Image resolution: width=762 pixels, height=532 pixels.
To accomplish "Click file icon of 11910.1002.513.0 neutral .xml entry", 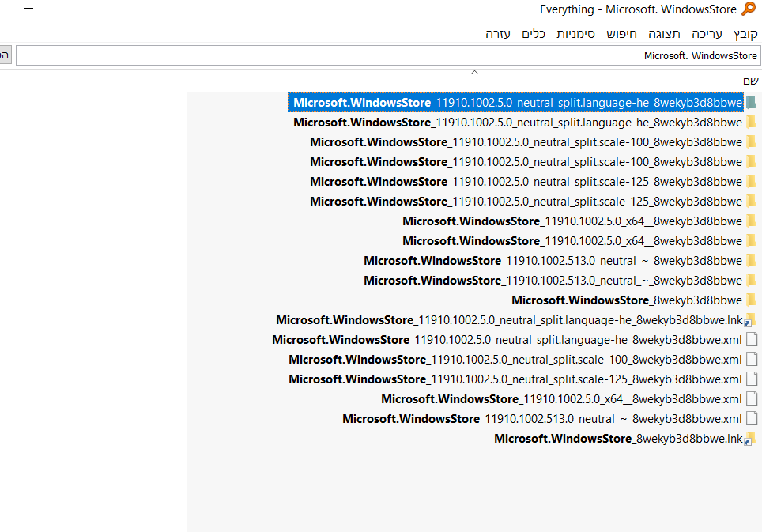I will [752, 418].
